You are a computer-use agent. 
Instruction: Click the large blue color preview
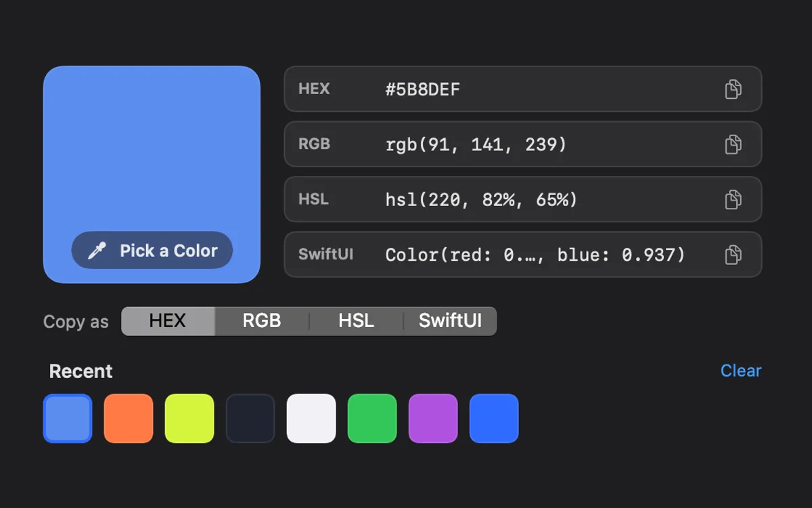tap(152, 174)
